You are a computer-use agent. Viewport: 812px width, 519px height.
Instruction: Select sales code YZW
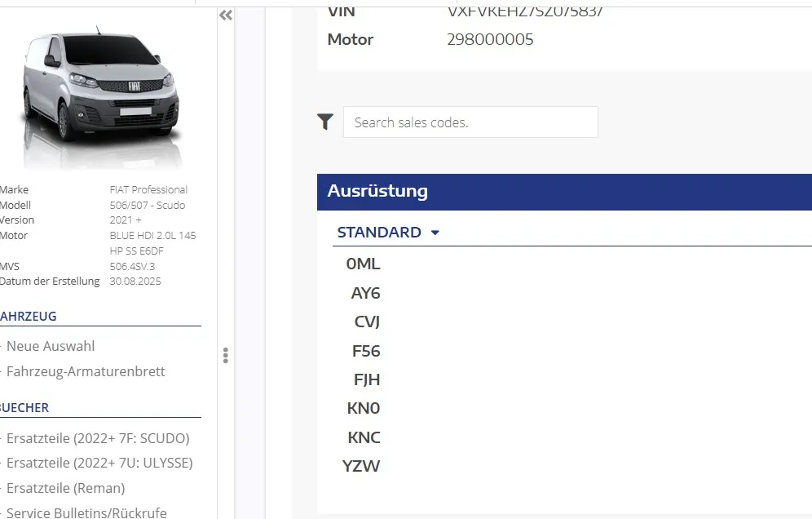tap(361, 466)
